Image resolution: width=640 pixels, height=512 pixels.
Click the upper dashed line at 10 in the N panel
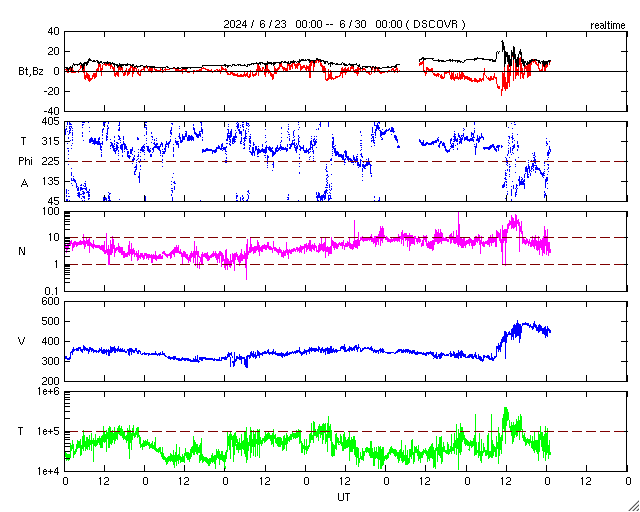click(x=346, y=237)
